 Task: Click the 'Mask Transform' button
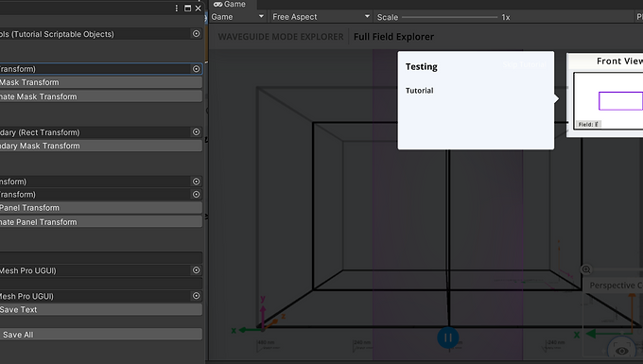point(101,82)
